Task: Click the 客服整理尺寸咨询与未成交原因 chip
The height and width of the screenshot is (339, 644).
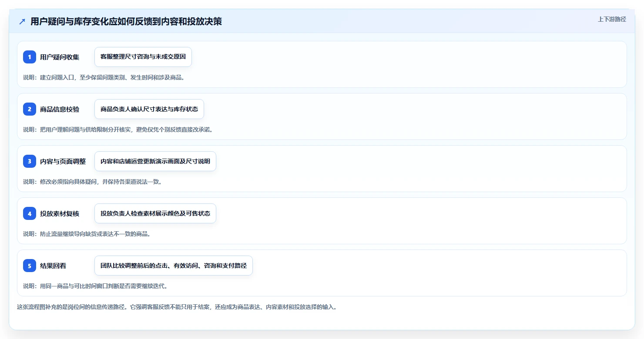Action: 143,57
